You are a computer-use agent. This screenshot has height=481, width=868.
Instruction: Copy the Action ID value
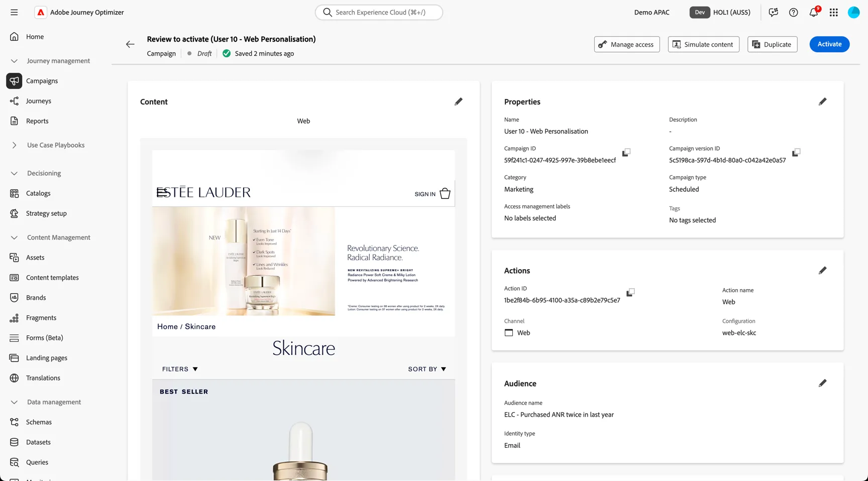630,292
